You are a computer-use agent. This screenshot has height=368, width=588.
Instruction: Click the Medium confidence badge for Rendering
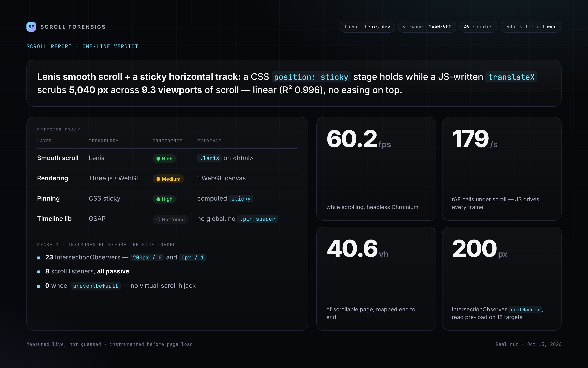click(168, 179)
